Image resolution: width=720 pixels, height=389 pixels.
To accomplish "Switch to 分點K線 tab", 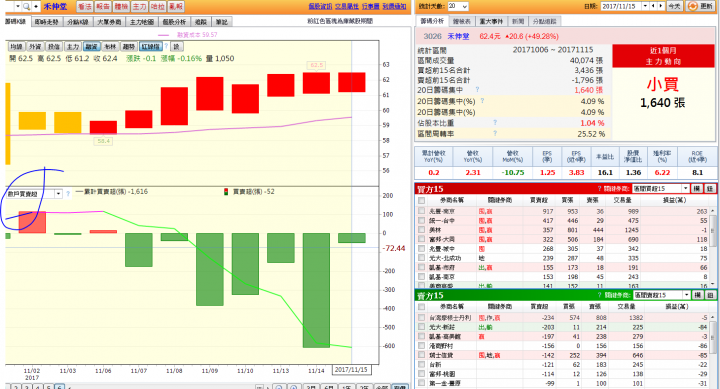I will tap(78, 22).
